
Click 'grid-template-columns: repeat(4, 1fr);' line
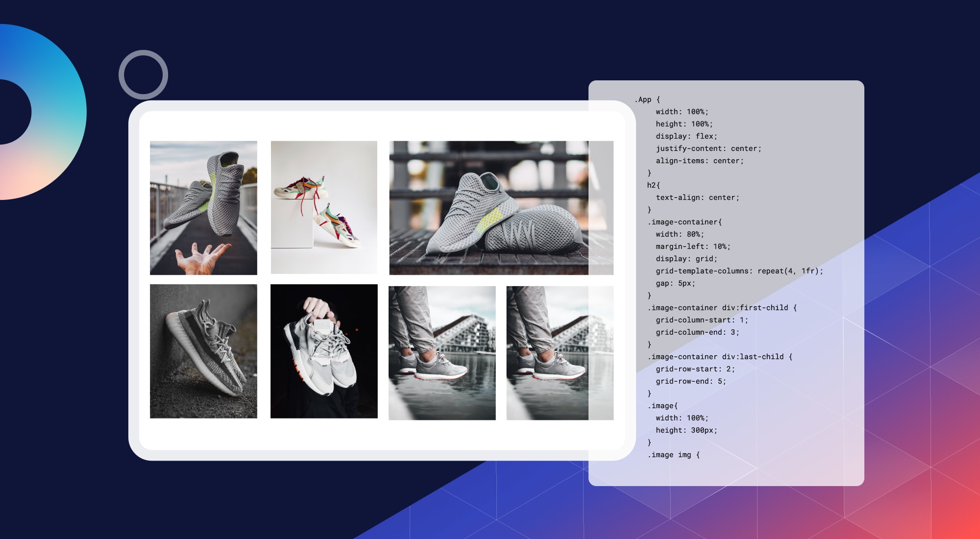(739, 271)
